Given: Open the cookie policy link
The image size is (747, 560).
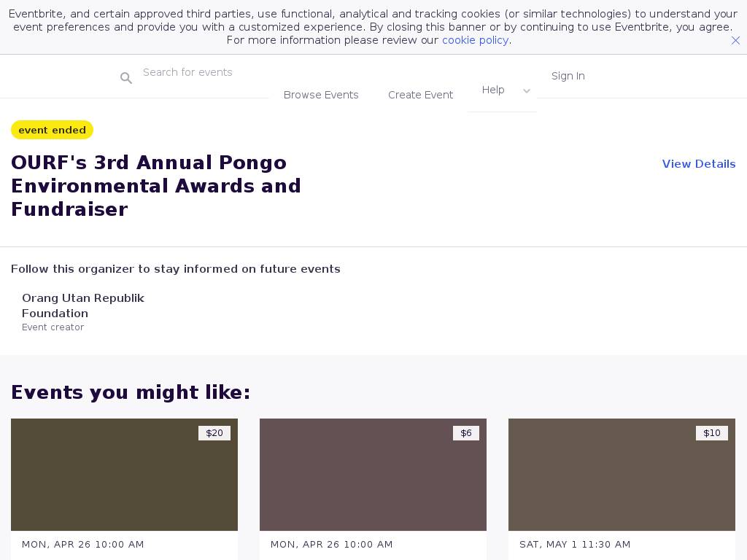Looking at the screenshot, I should (475, 40).
